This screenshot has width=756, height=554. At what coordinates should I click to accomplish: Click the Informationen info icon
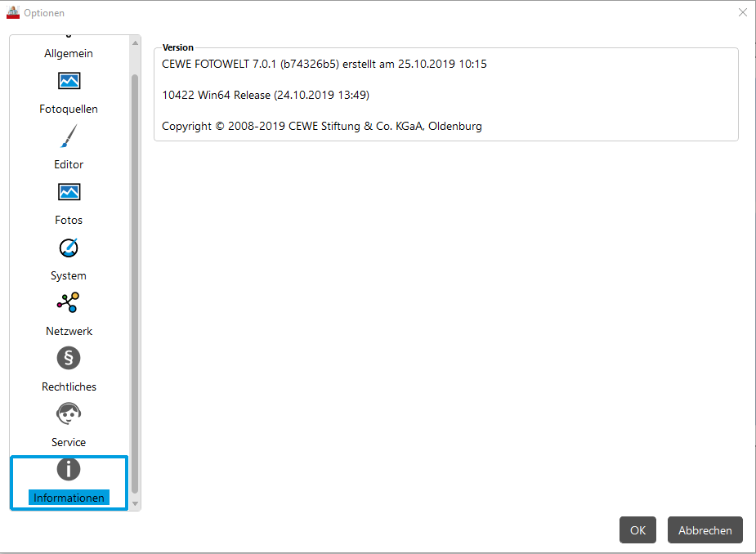click(x=69, y=469)
